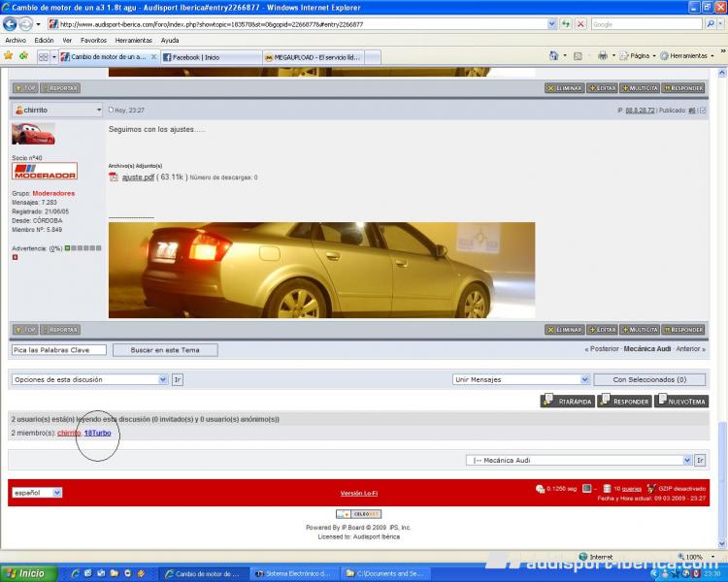View chirrito's Lightning McQueen avatar
The width and height of the screenshot is (728, 582).
tap(33, 134)
